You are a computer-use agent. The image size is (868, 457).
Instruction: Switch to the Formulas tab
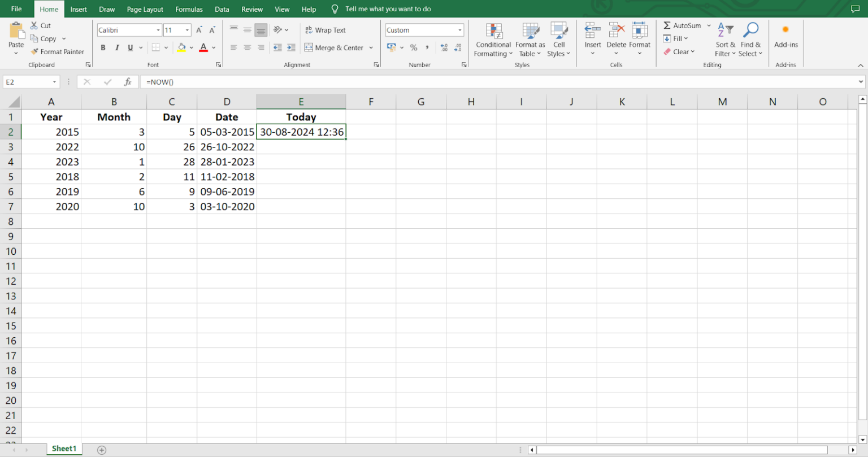click(189, 8)
